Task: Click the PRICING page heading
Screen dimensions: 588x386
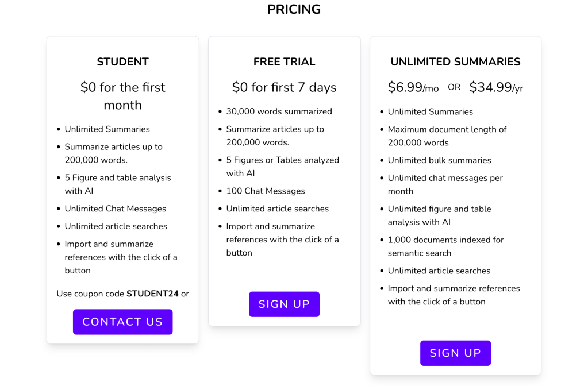Action: (x=294, y=9)
